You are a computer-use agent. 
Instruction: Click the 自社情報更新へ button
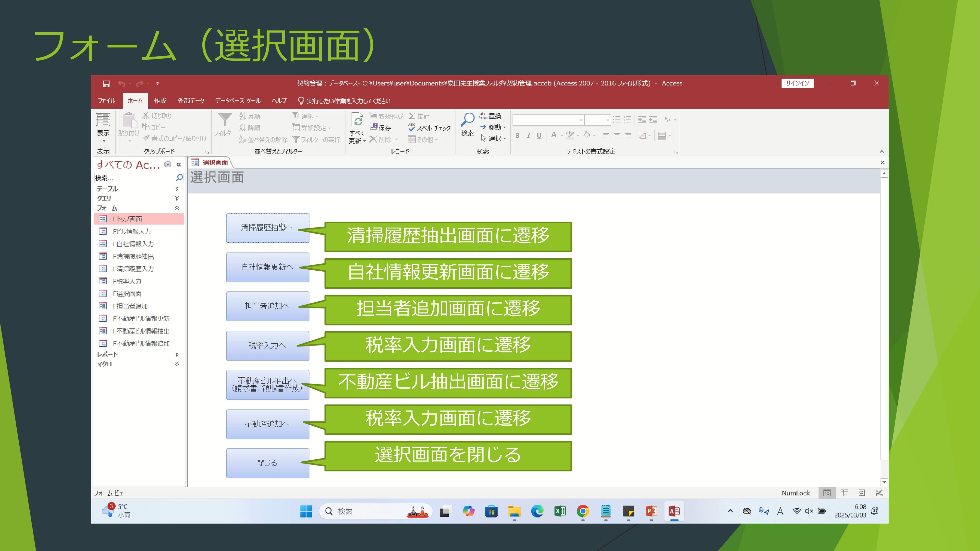click(x=268, y=267)
